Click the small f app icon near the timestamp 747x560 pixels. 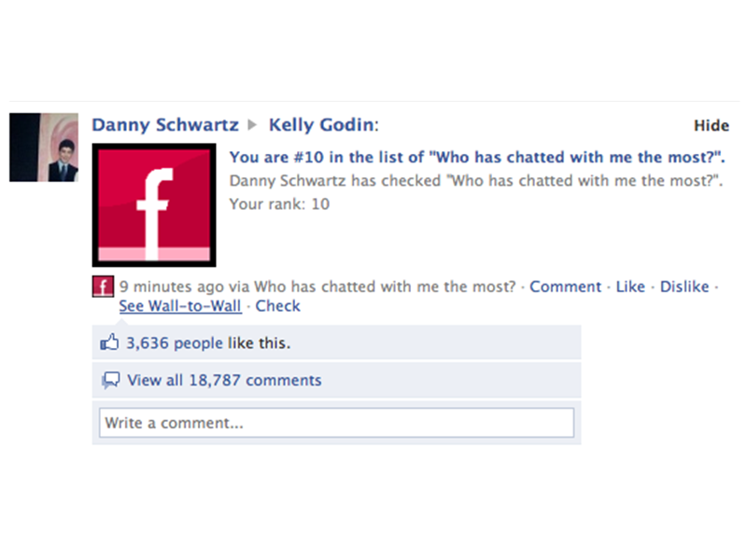click(x=102, y=287)
